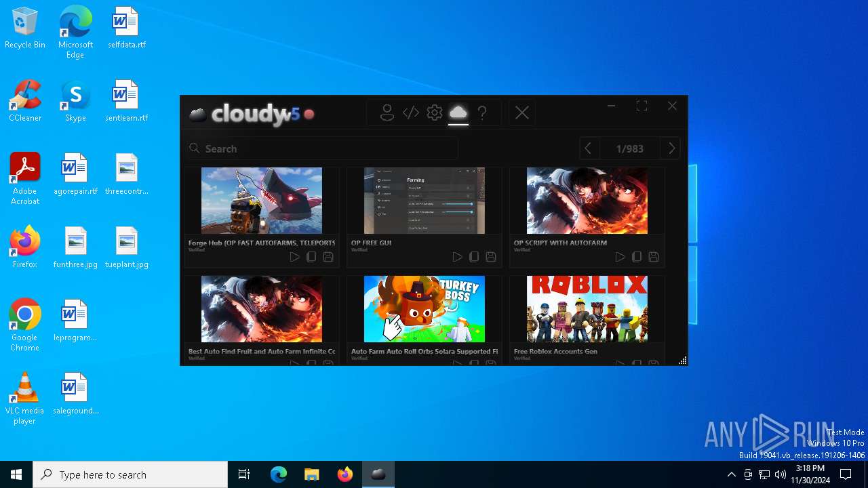Open Firefox from the taskbar
Image resolution: width=868 pixels, height=488 pixels.
[345, 474]
